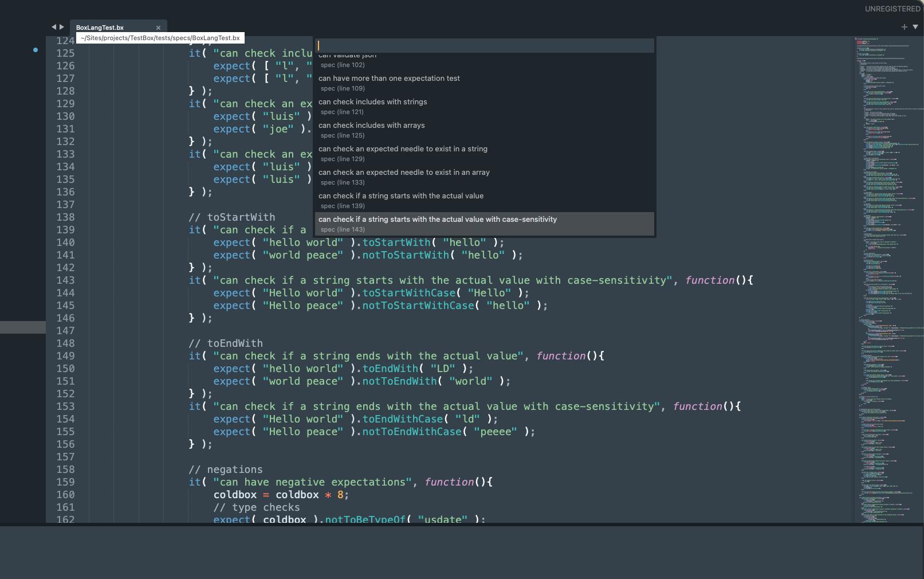Image resolution: width=924 pixels, height=579 pixels.
Task: Jump to "can check includes with strings" symbol
Action: (485, 107)
